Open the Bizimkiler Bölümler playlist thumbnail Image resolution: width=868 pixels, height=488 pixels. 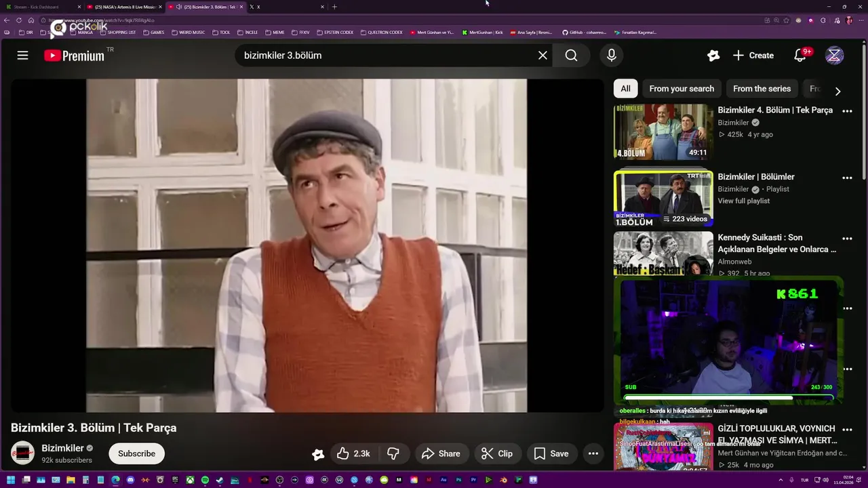663,198
